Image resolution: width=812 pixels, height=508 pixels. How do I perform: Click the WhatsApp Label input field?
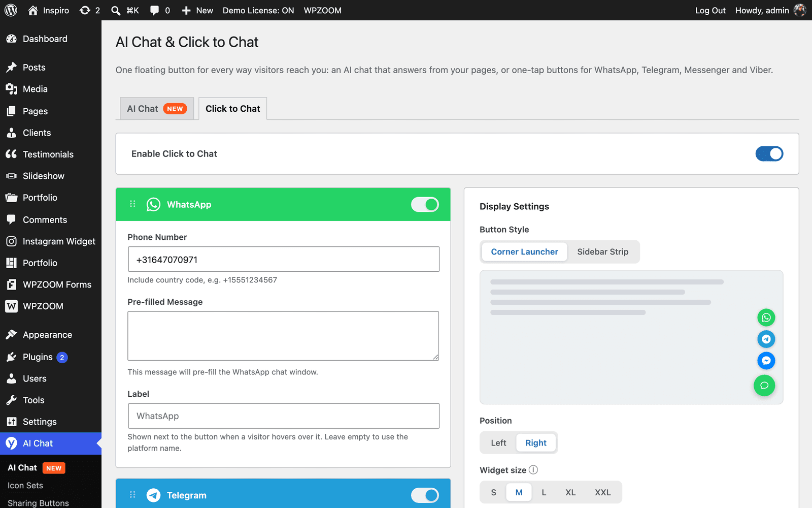pyautogui.click(x=284, y=416)
